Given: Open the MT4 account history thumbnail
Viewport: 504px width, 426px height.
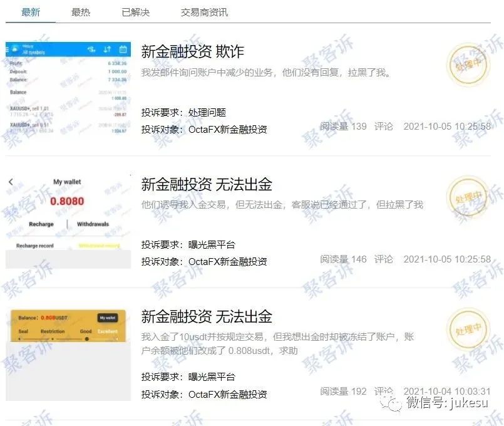Looking at the screenshot, I should tap(68, 90).
